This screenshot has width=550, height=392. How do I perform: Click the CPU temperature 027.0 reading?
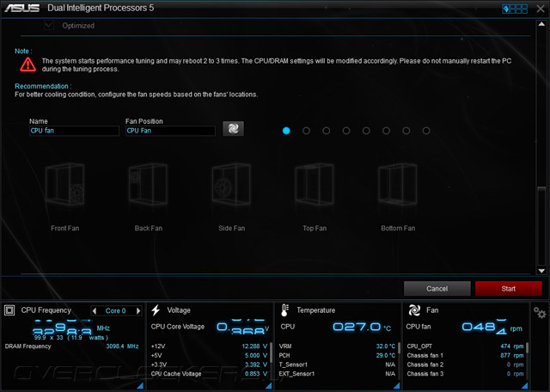[357, 327]
